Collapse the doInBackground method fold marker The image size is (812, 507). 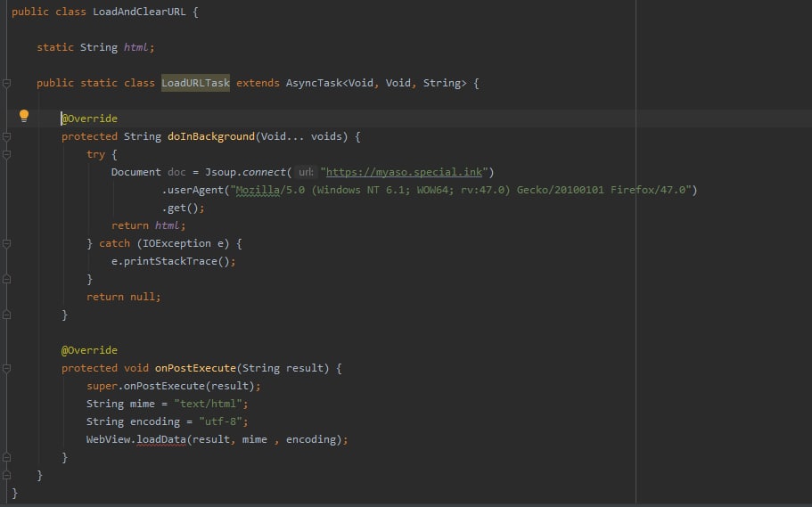point(7,136)
